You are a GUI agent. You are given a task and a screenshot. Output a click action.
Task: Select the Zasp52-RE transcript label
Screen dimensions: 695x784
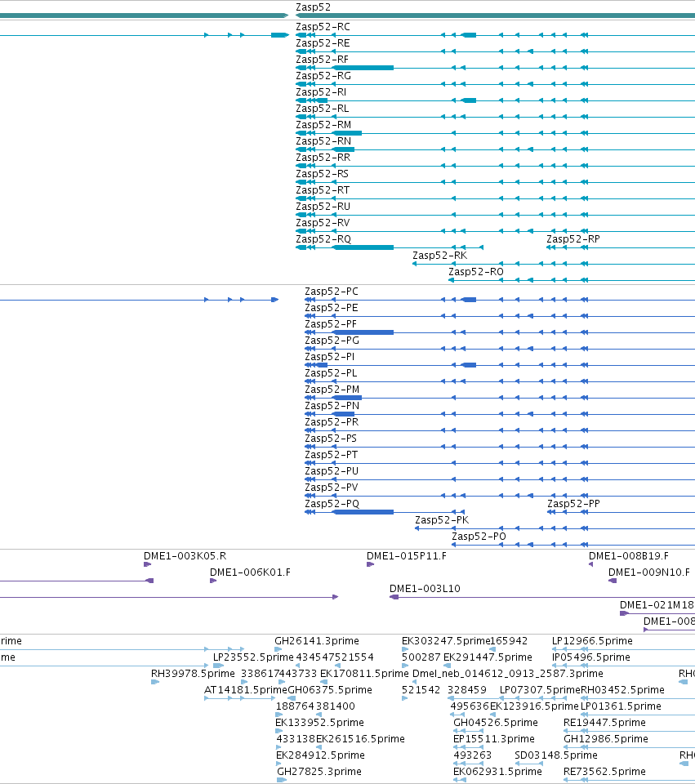point(323,43)
